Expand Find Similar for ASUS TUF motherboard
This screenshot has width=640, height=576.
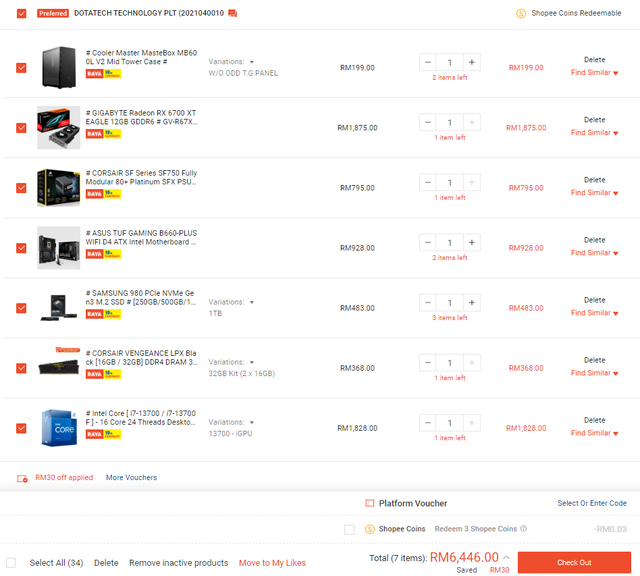(594, 253)
